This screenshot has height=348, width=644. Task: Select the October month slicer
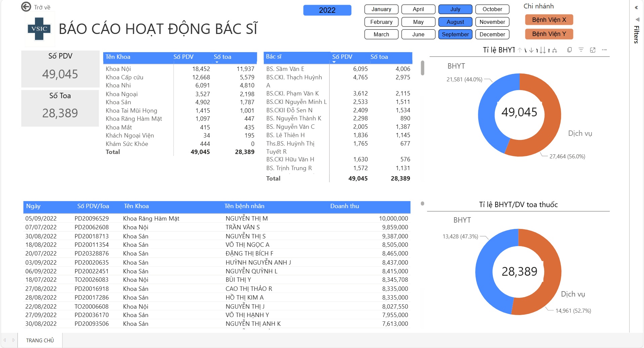tap(492, 9)
